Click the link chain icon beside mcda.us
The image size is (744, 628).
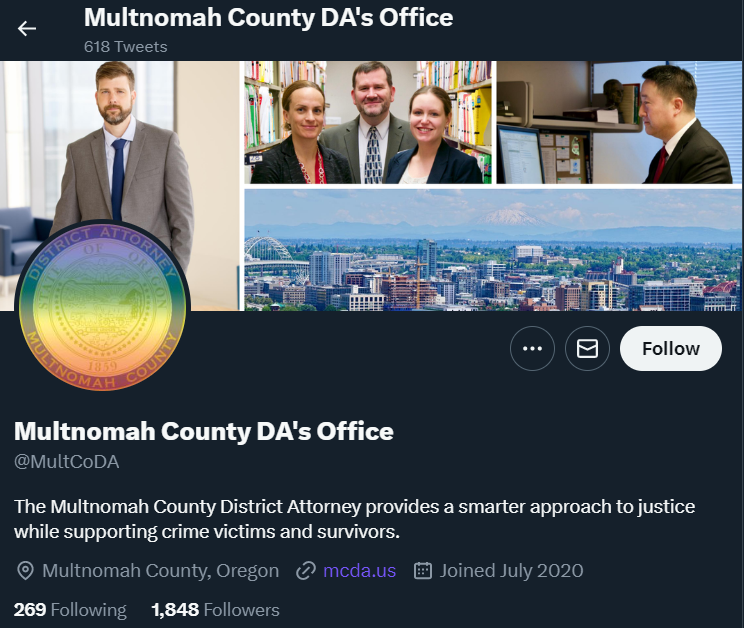306,571
